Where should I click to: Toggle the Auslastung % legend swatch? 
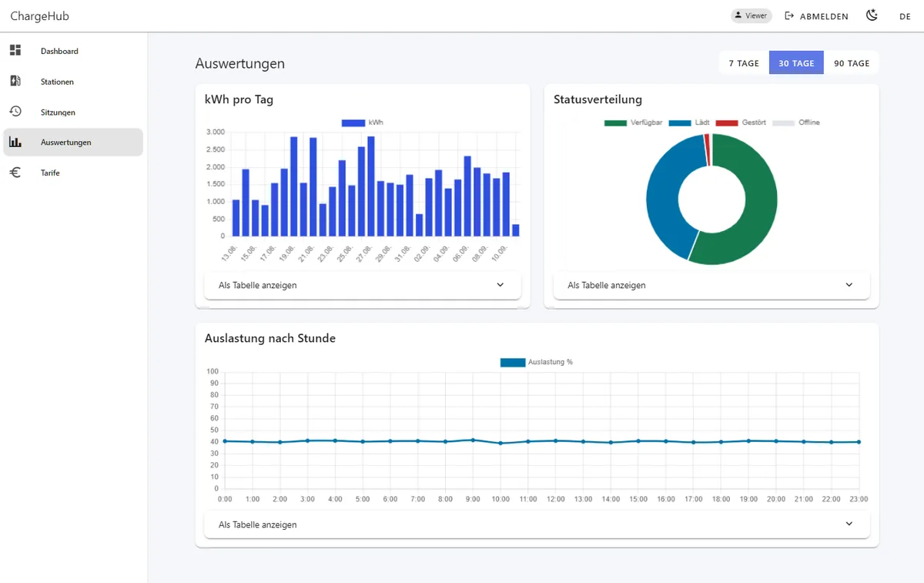(512, 362)
